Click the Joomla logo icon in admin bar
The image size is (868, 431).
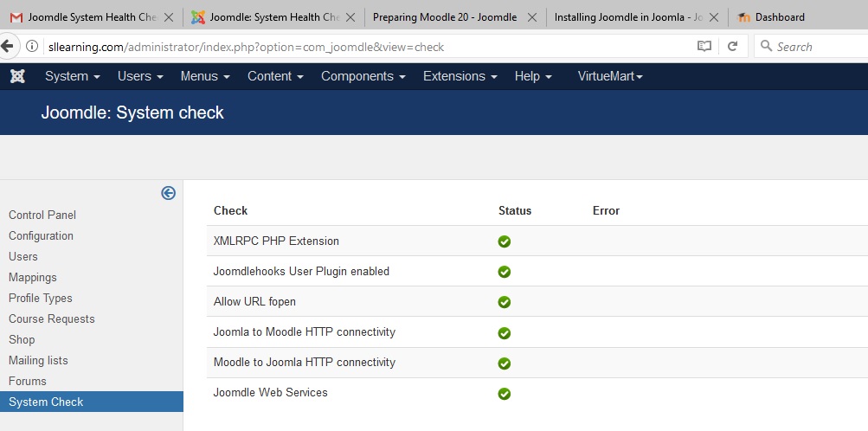pos(17,76)
